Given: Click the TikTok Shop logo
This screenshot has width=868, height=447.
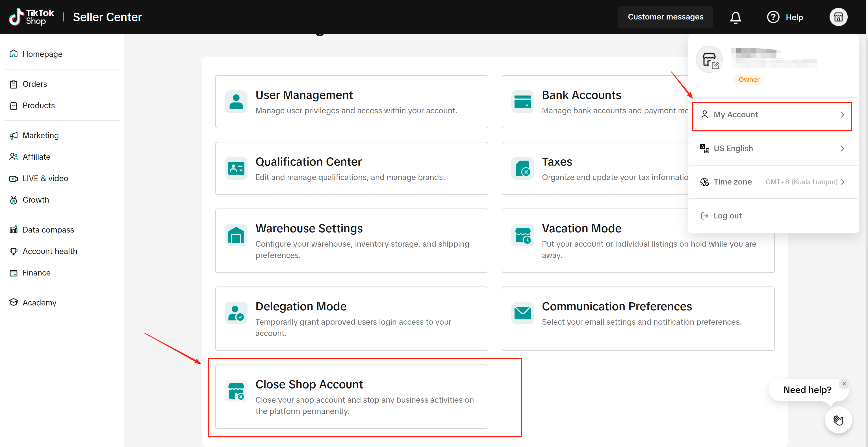Looking at the screenshot, I should point(31,17).
